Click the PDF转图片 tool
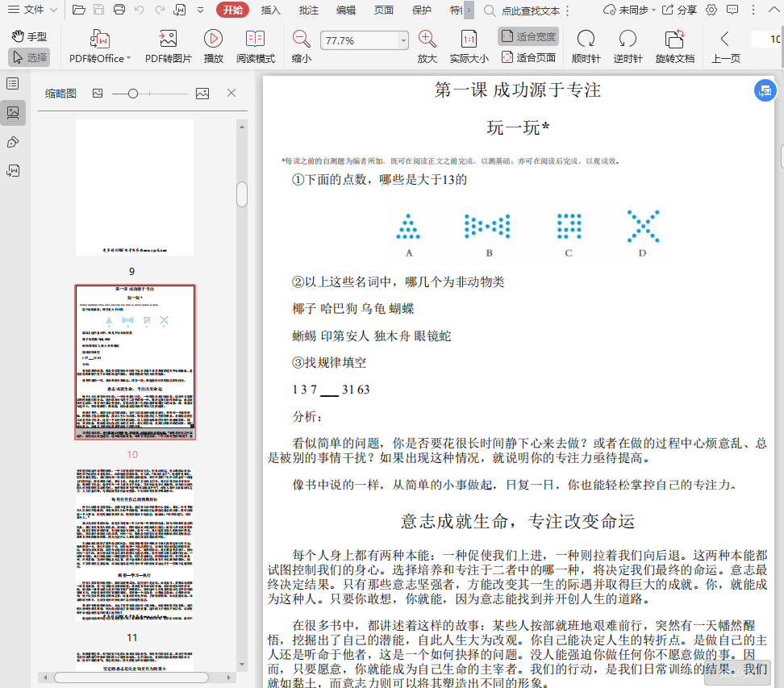 click(x=168, y=47)
